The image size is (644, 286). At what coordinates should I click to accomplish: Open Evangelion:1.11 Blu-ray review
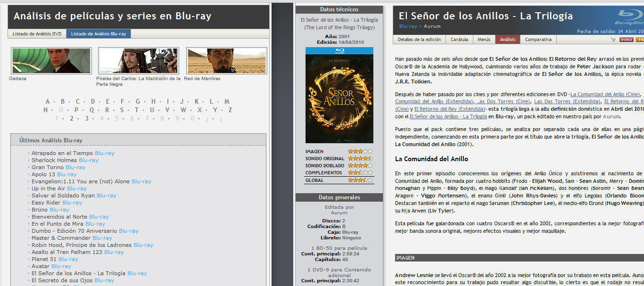pyautogui.click(x=91, y=181)
